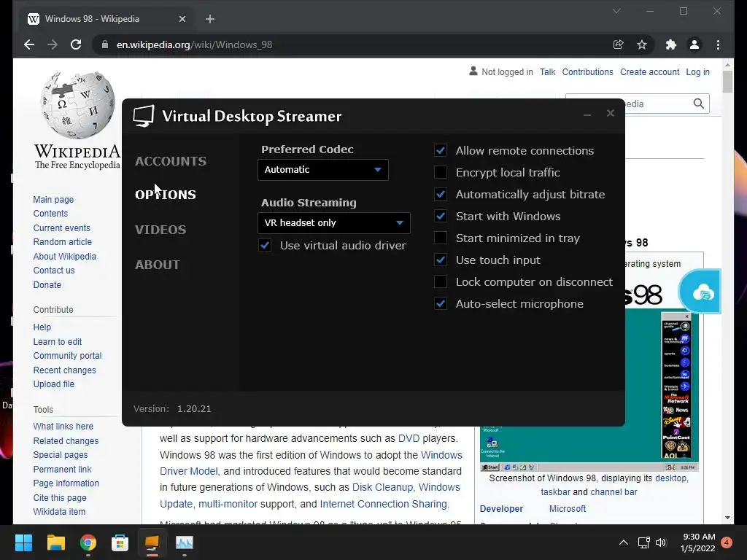The width and height of the screenshot is (747, 560).
Task: Click the Wikipedia search magnifier icon
Action: (698, 104)
